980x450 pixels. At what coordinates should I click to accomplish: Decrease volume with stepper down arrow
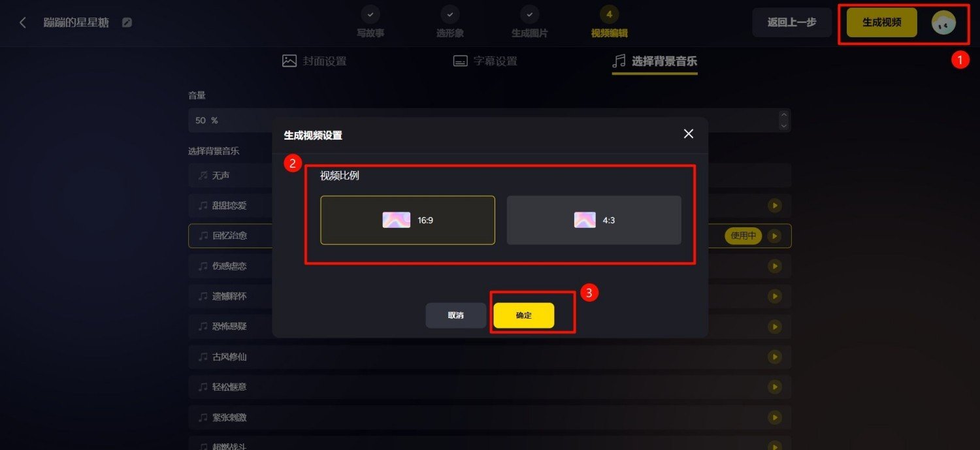784,125
